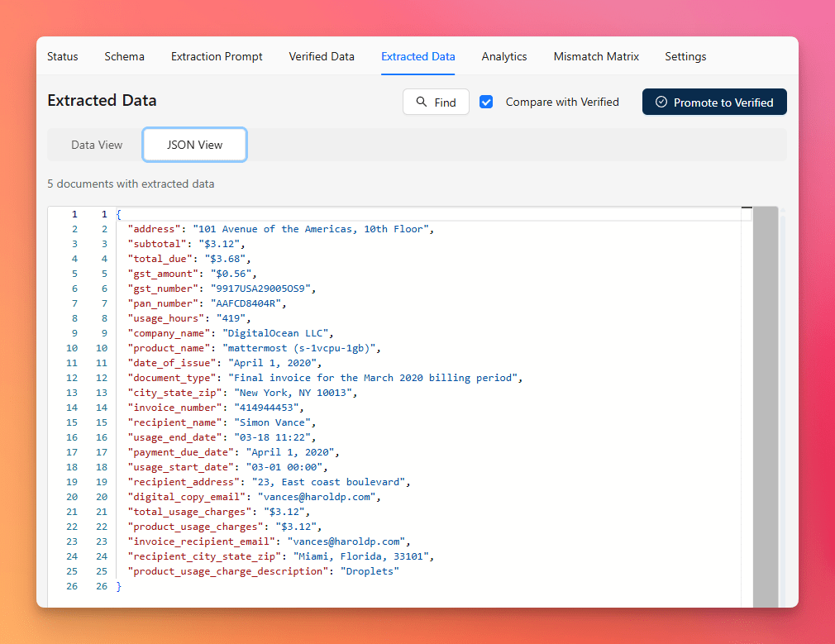
Task: View the Analytics tab
Action: 504,57
